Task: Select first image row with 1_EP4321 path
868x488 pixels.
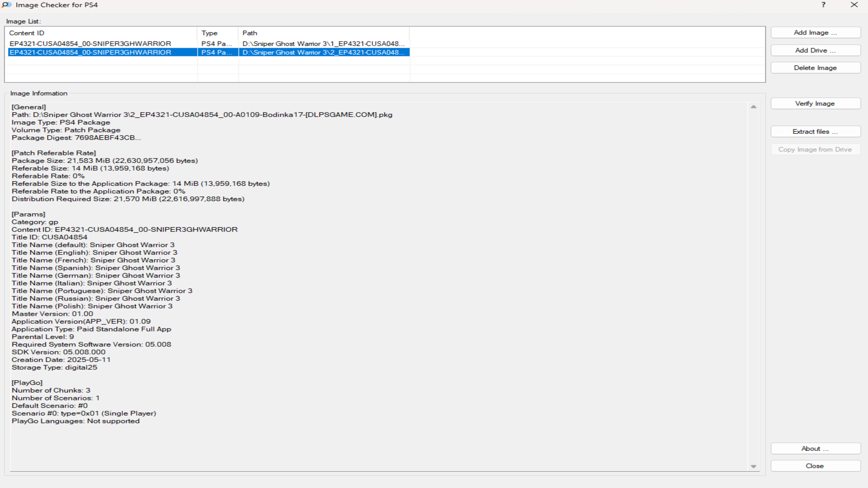Action: [x=90, y=44]
